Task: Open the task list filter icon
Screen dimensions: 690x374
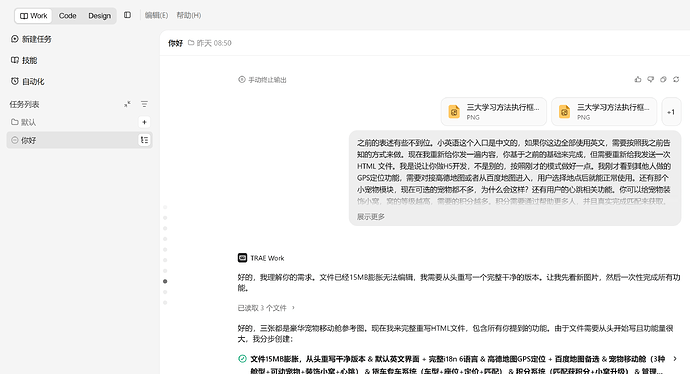Action: pyautogui.click(x=144, y=104)
